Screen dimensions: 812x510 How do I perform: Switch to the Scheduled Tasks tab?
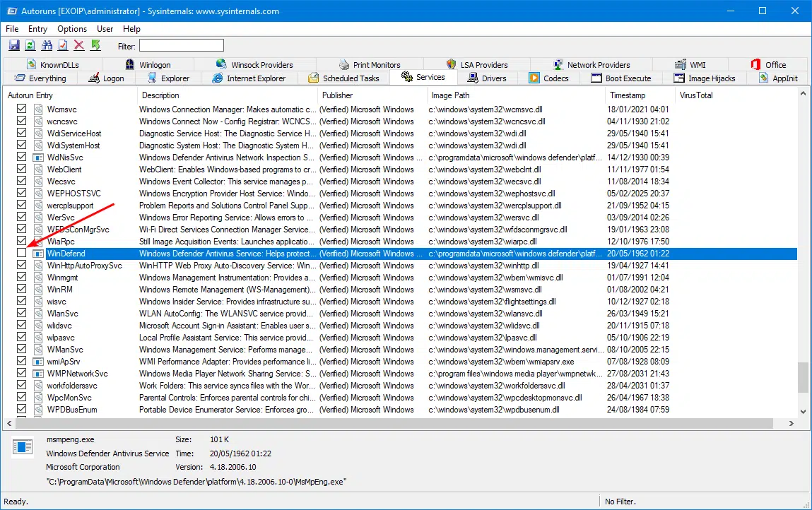(344, 78)
